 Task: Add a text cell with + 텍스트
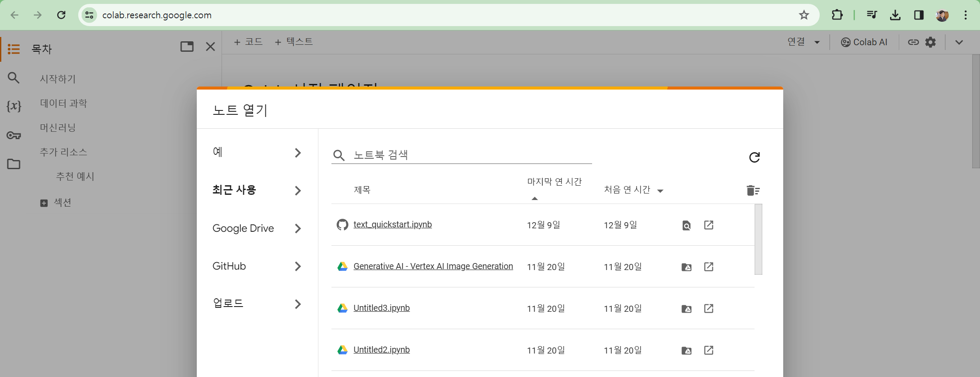(294, 42)
